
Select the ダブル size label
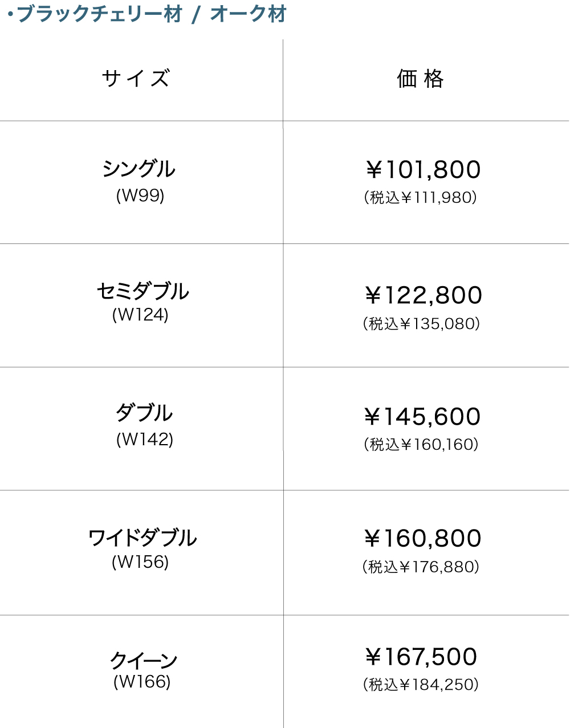point(144,412)
